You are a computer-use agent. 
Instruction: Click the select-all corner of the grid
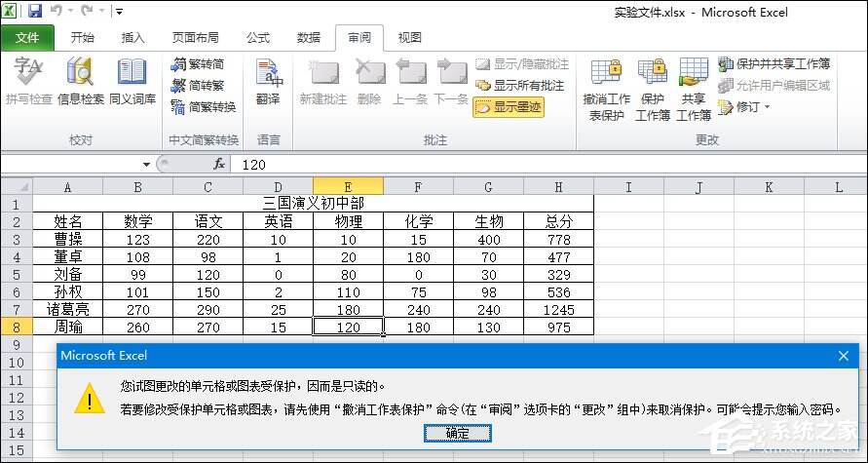point(17,186)
